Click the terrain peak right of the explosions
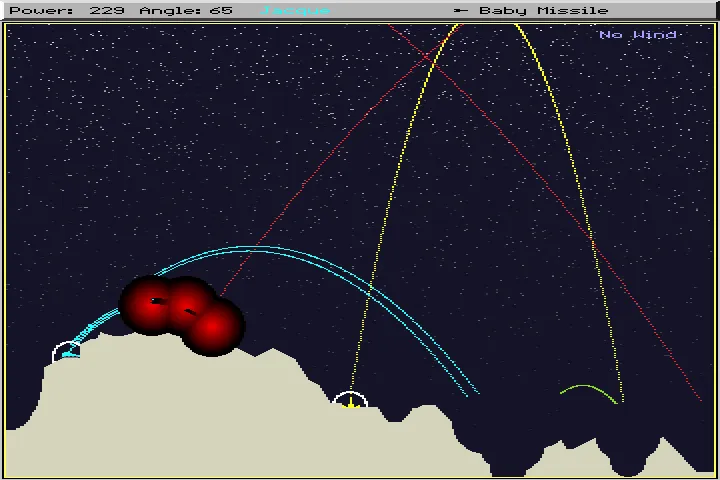Image resolution: width=720 pixels, height=480 pixels. (x=271, y=351)
